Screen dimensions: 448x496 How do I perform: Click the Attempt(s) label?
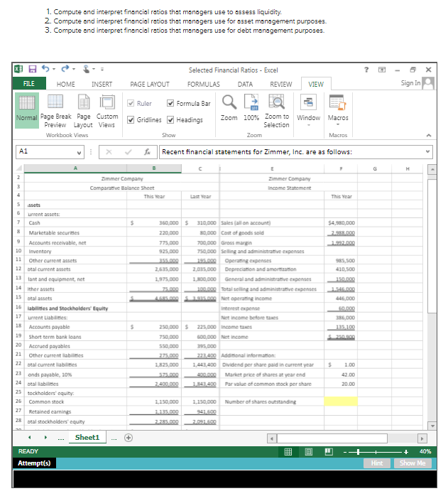point(34,463)
